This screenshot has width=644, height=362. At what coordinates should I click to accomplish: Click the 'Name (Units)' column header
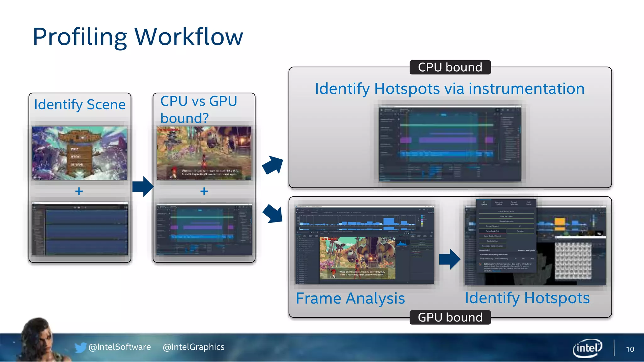pos(485,250)
